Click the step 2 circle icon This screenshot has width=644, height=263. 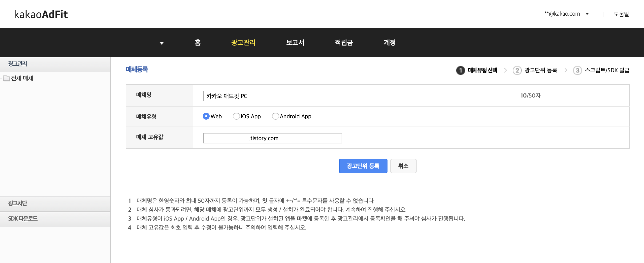[517, 70]
